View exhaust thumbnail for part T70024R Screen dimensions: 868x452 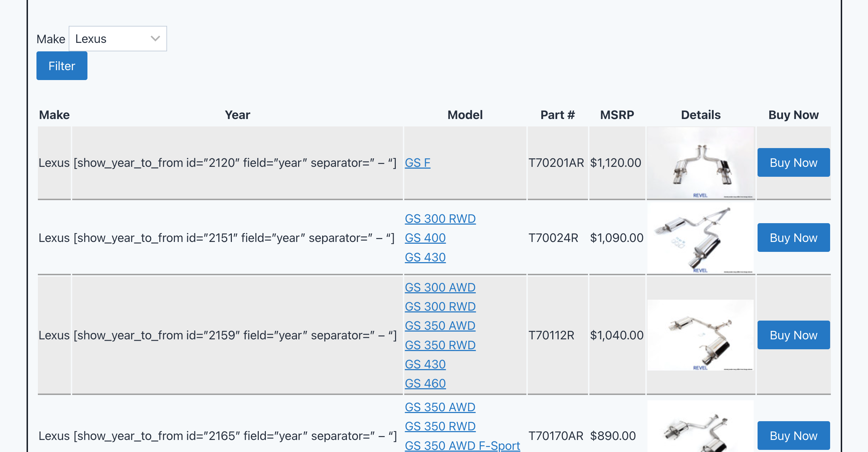(701, 238)
